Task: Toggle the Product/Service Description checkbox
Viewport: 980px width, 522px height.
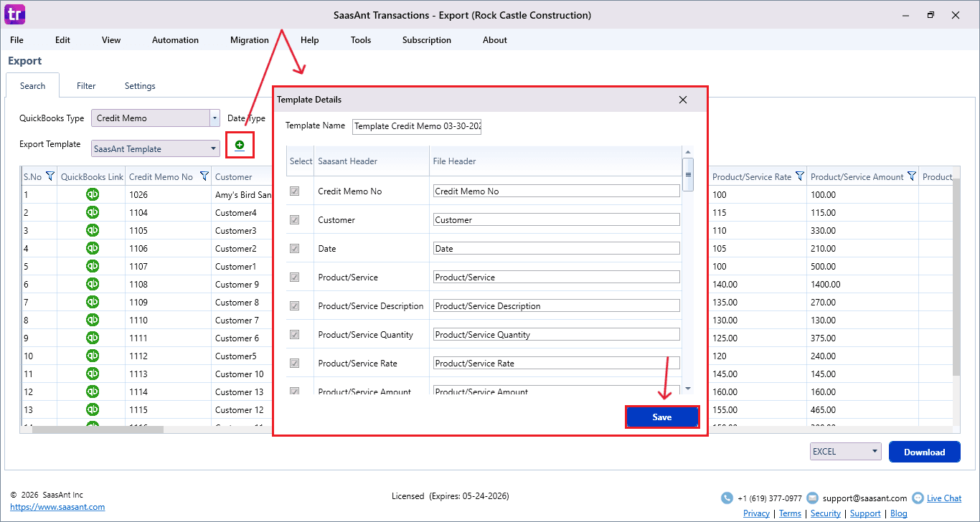Action: 294,306
